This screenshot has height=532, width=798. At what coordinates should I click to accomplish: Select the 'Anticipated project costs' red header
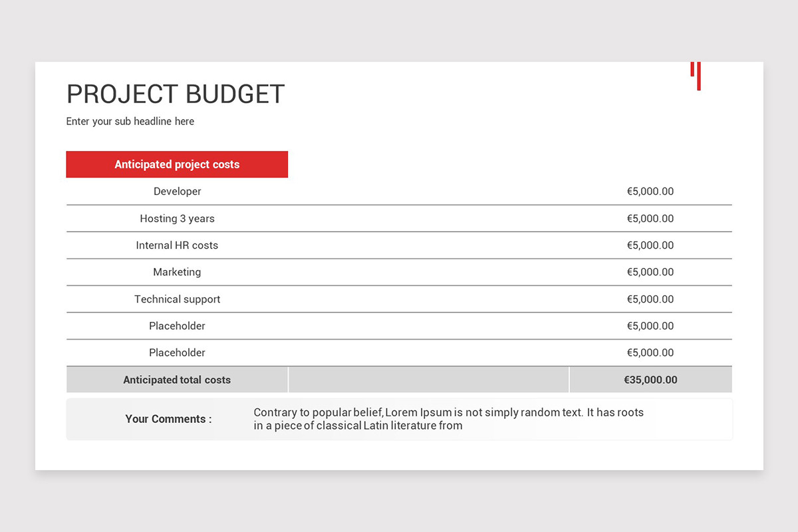(177, 164)
